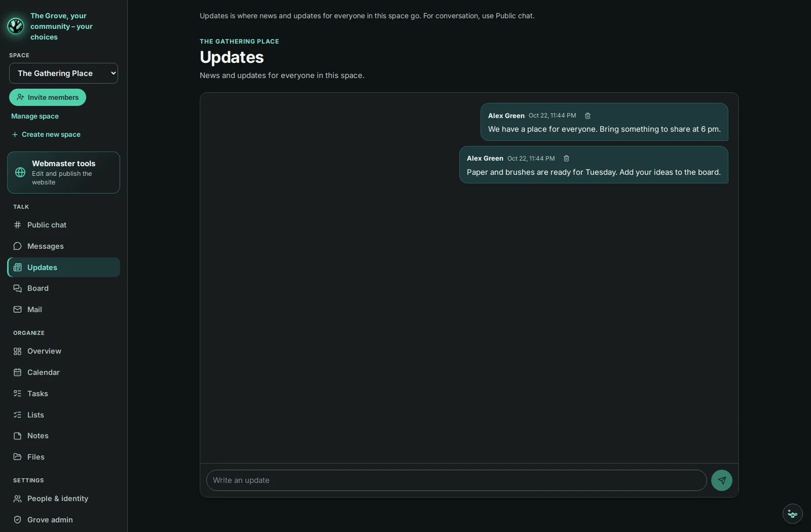Delete the 'Paper and brushes' update
This screenshot has width=811, height=532.
(567, 159)
